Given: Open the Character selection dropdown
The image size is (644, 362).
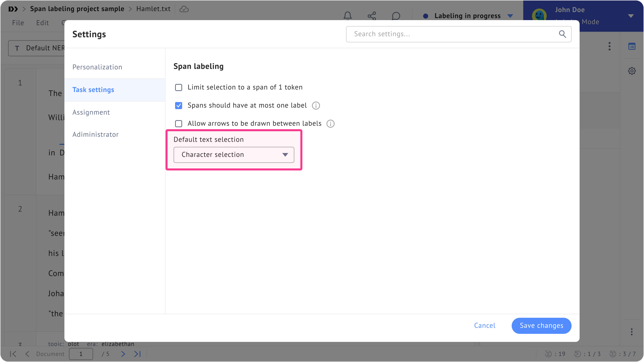Looking at the screenshot, I should (x=234, y=155).
